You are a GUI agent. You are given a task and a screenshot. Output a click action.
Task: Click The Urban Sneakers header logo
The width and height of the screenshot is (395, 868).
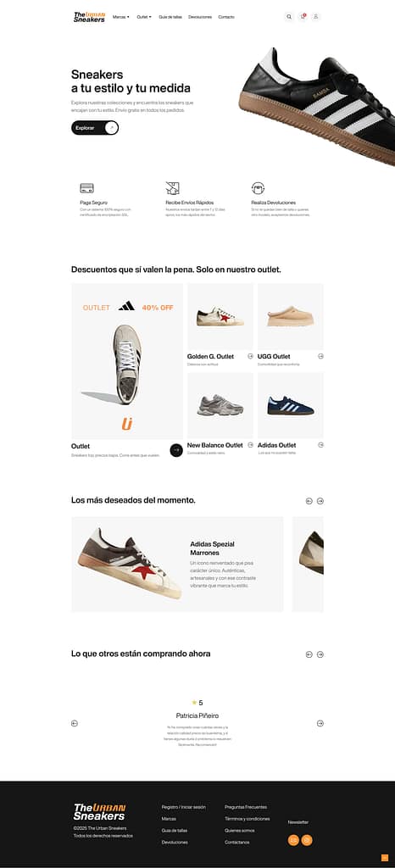click(x=89, y=17)
